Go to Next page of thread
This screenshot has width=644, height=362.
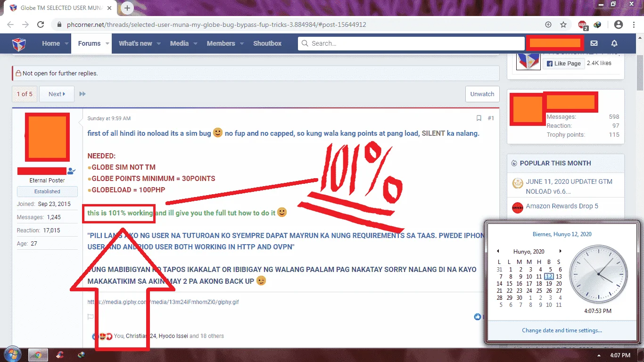[57, 94]
